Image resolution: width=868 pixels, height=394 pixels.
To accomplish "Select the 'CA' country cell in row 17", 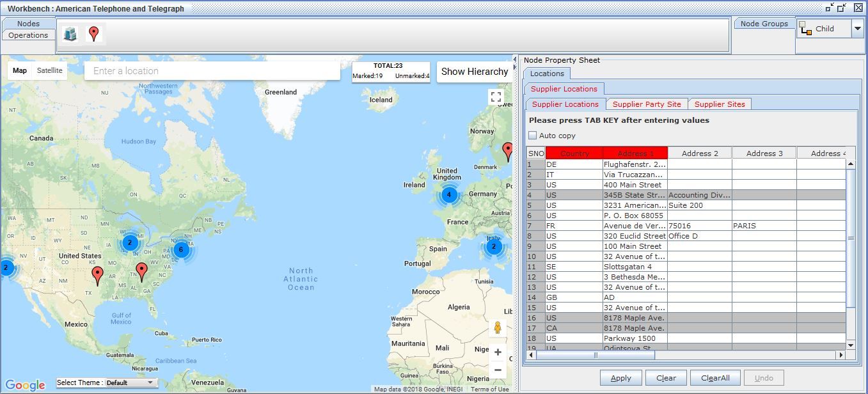I will (574, 328).
